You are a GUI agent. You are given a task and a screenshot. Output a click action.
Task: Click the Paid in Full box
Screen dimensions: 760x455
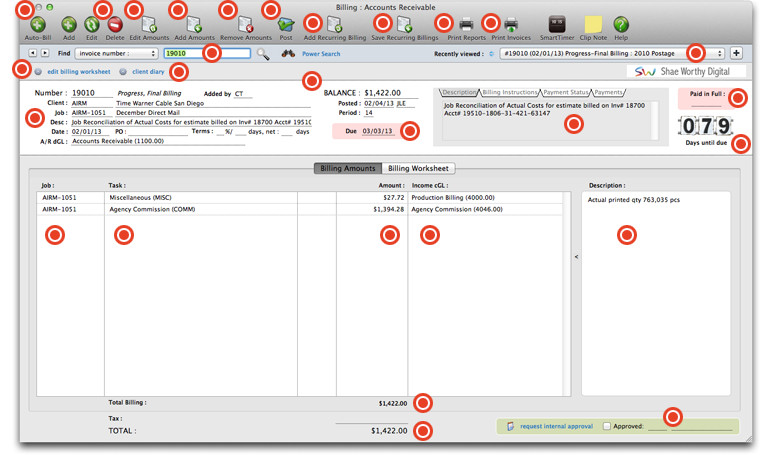pos(706,98)
